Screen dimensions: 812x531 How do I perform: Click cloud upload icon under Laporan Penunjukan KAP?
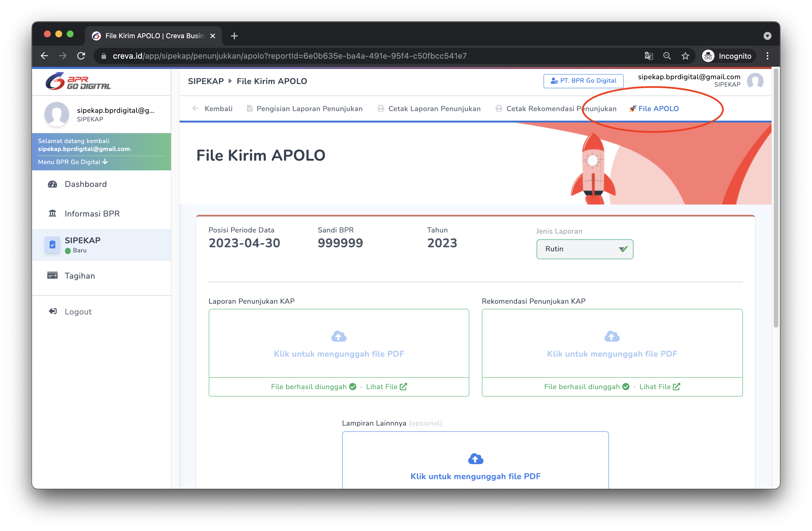(339, 336)
